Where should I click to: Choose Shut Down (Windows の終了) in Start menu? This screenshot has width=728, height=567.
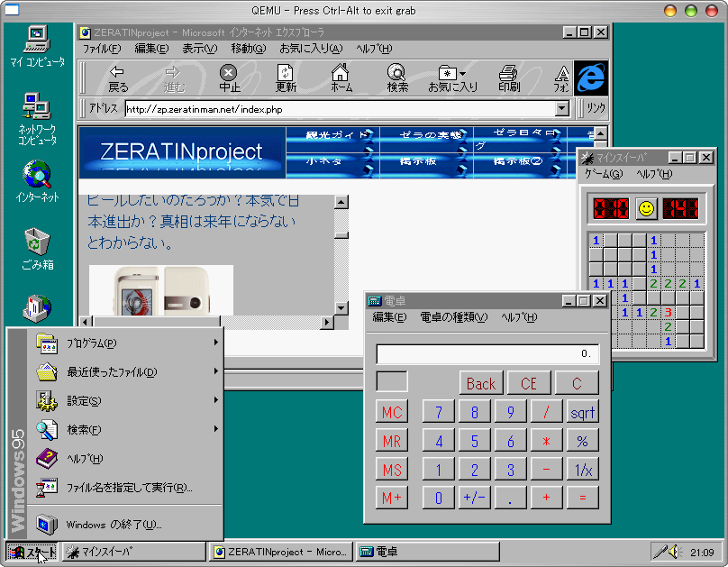coord(125,525)
